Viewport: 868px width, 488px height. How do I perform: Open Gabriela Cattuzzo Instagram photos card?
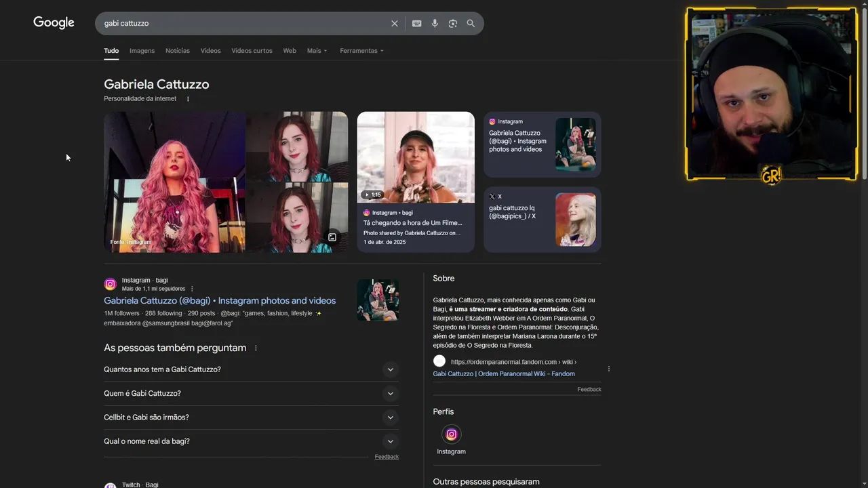click(x=542, y=144)
